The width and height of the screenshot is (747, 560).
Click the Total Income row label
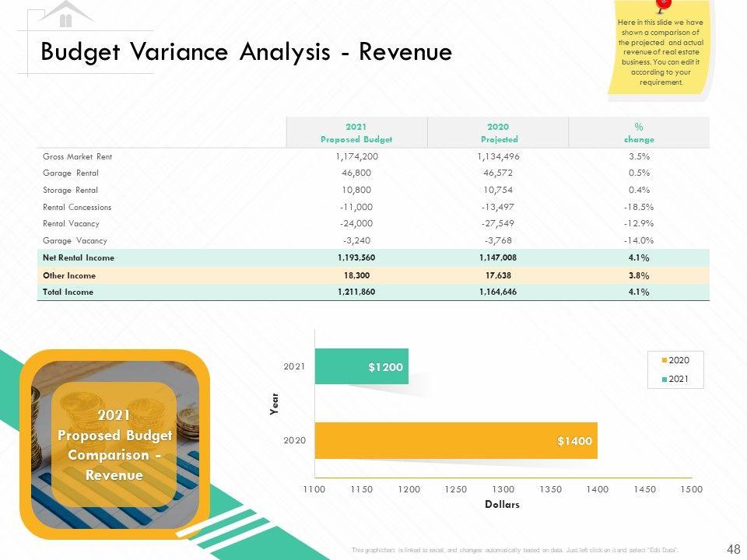pos(68,292)
